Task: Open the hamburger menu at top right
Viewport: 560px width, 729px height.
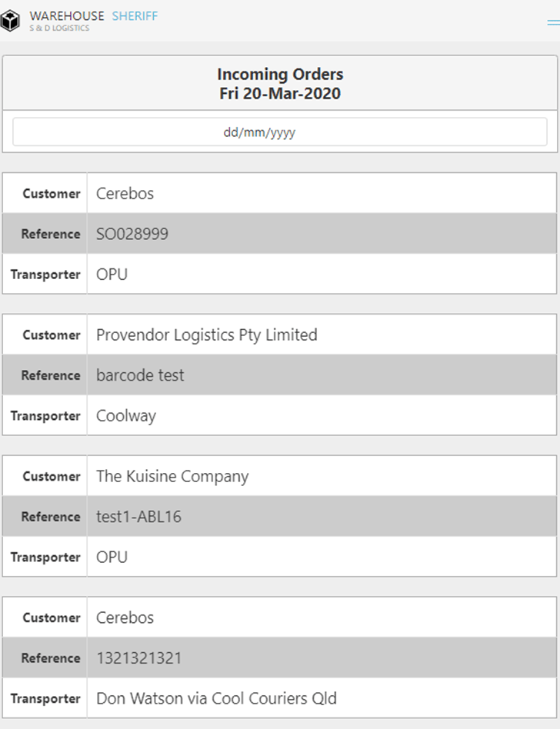Action: (x=553, y=23)
